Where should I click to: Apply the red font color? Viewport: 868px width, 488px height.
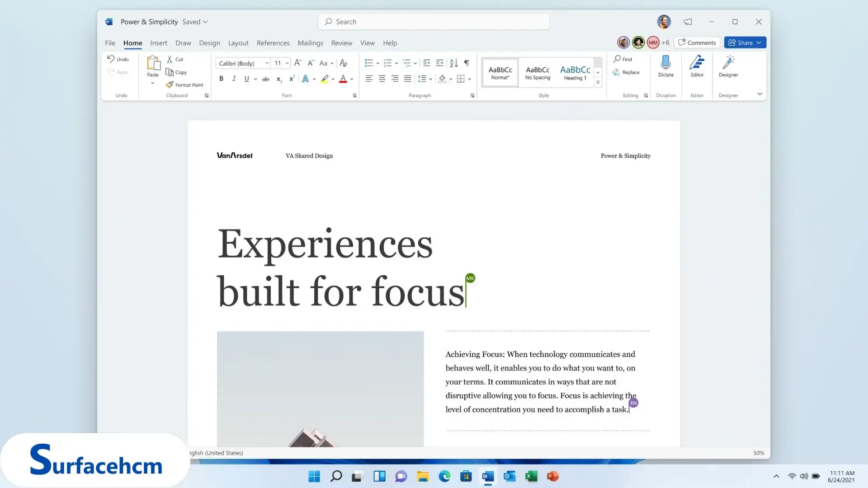(x=343, y=79)
